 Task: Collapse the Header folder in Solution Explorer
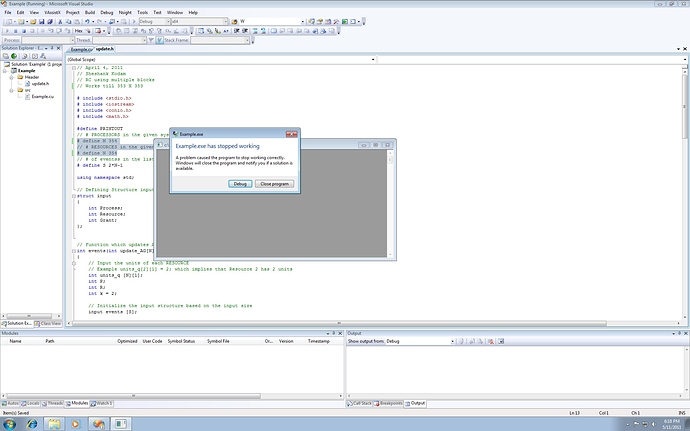point(12,78)
